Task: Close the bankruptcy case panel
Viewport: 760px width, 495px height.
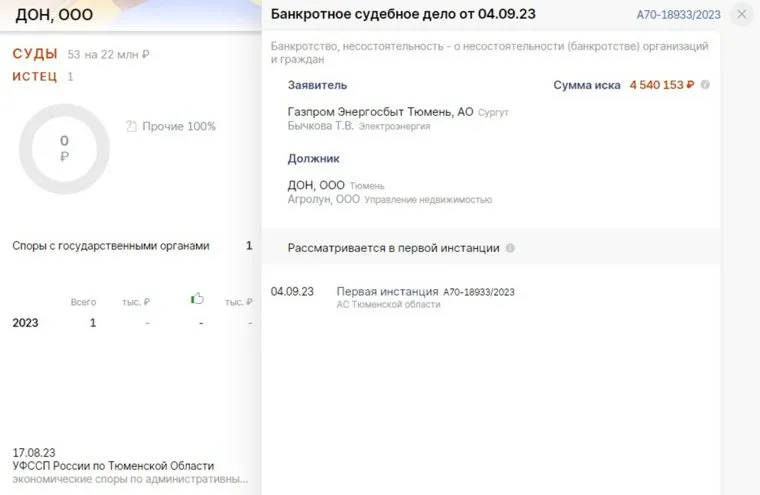Action: click(x=741, y=14)
